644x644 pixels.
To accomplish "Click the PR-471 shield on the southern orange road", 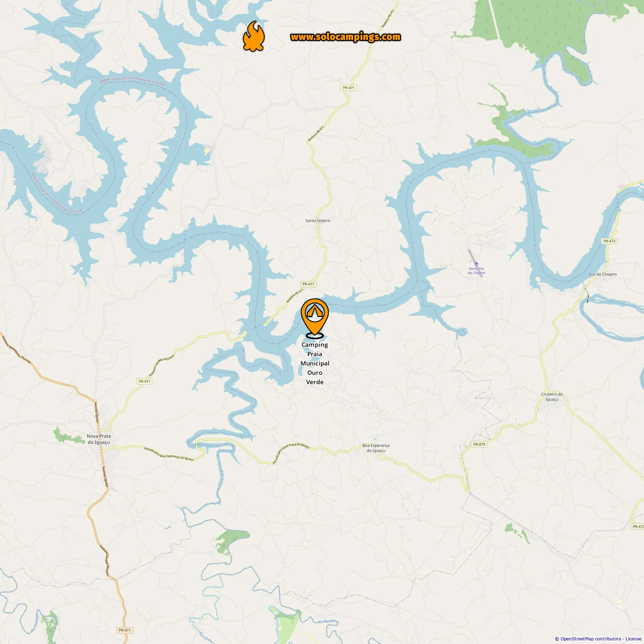I will point(125,630).
